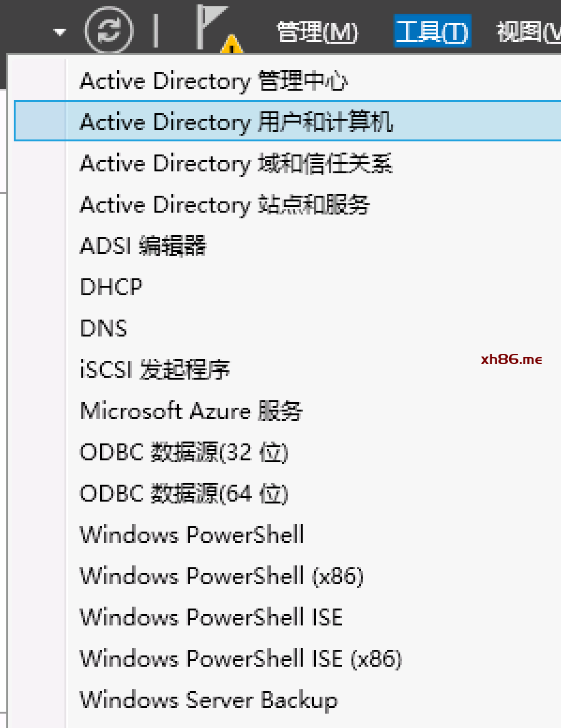Start iSCSI 发起程序
This screenshot has height=728, width=561.
(x=155, y=370)
